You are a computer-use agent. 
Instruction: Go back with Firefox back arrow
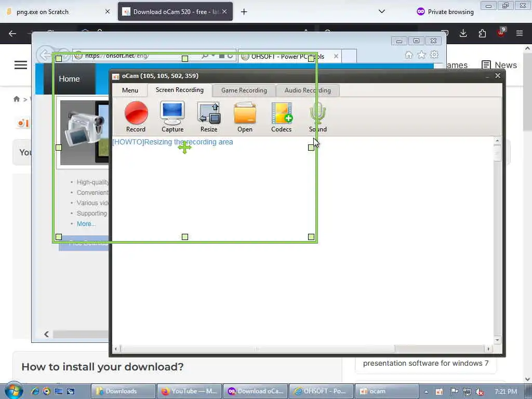click(x=12, y=33)
